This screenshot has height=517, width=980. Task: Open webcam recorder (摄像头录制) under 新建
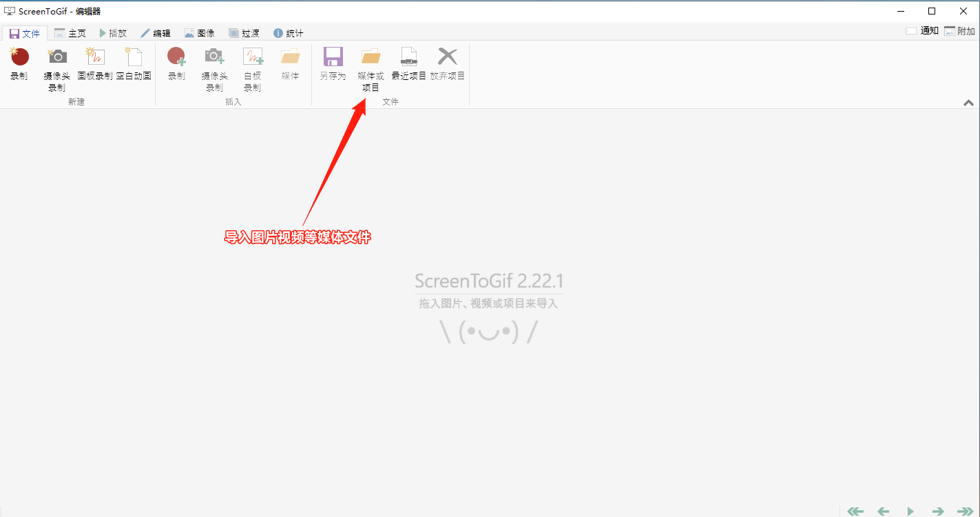[x=57, y=70]
